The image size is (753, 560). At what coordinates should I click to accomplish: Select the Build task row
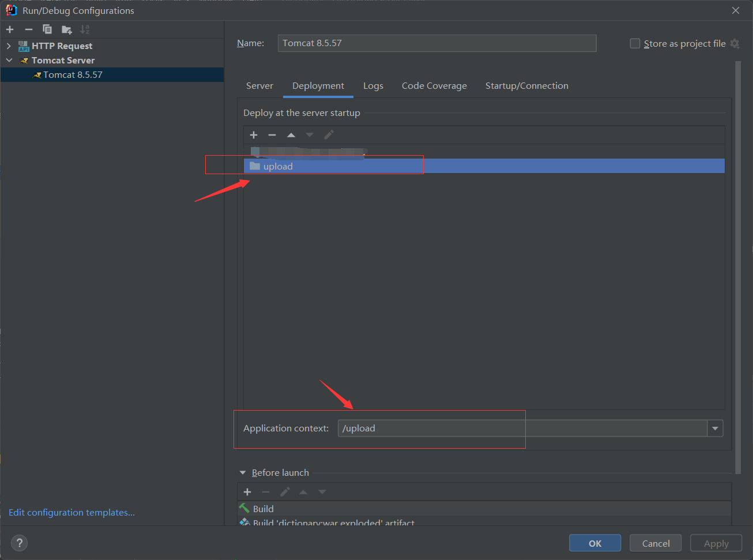pyautogui.click(x=484, y=509)
